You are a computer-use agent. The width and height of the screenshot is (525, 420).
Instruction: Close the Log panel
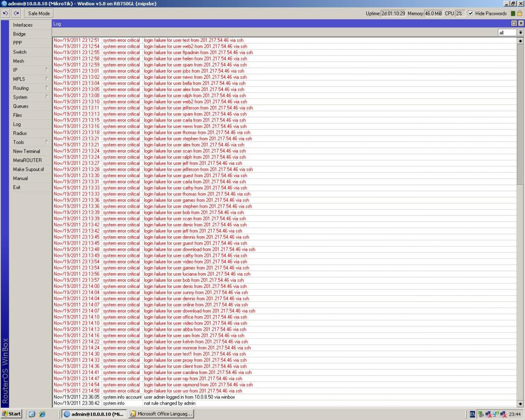coord(521,24)
